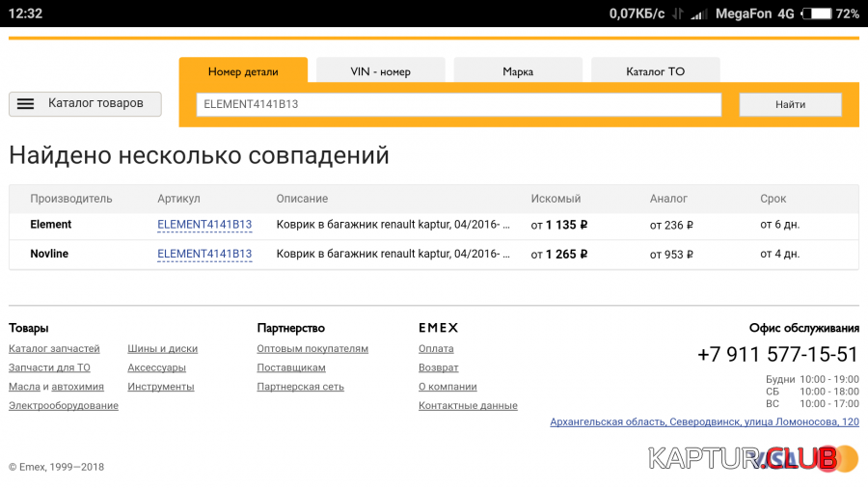Screen dimensions: 868x488
Task: Click price от 1 265 ₽
Action: [559, 255]
